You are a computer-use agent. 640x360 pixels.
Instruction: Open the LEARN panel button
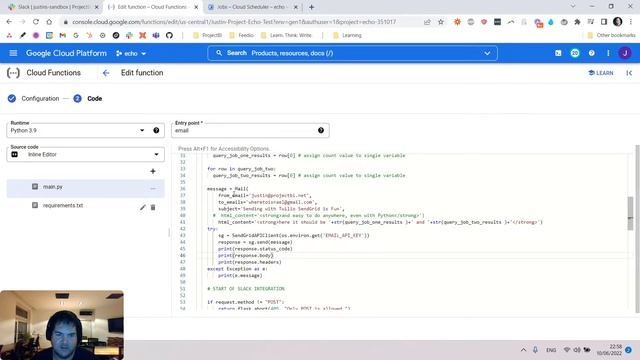coord(601,73)
